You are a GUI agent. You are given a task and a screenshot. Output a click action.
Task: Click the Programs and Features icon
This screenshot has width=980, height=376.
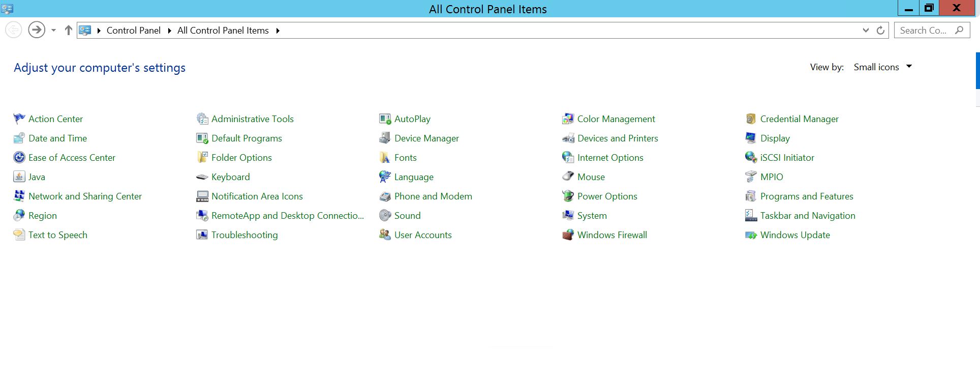pyautogui.click(x=751, y=196)
